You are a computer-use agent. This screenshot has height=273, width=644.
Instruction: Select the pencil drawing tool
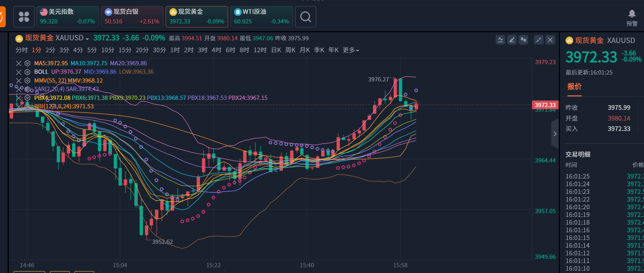tap(512, 40)
